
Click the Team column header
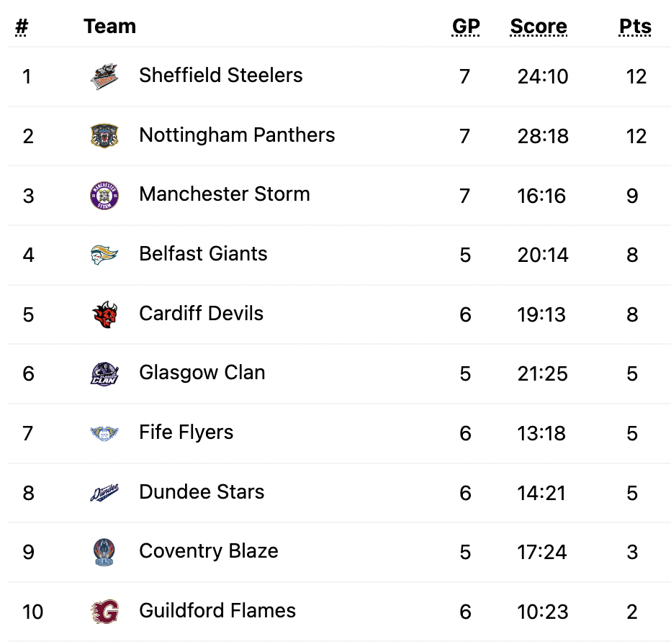point(110,27)
